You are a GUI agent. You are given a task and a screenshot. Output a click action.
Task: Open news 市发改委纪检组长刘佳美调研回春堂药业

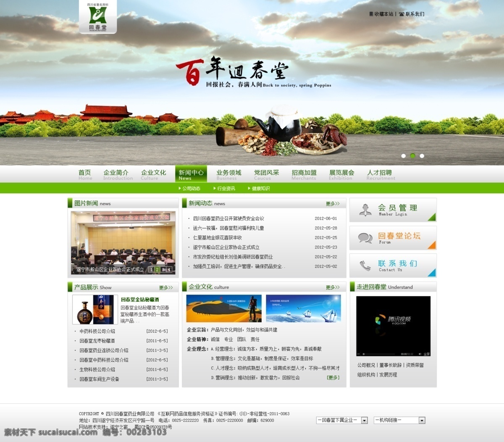pos(233,257)
